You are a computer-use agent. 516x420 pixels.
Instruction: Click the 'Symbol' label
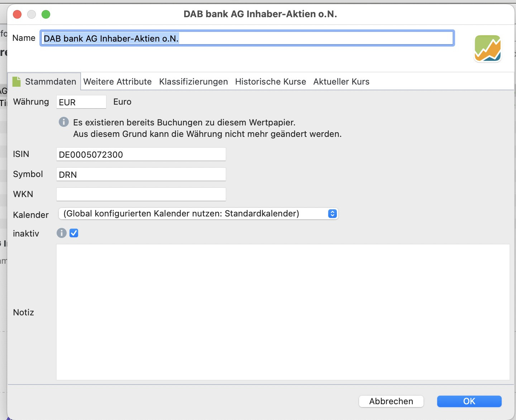click(28, 174)
